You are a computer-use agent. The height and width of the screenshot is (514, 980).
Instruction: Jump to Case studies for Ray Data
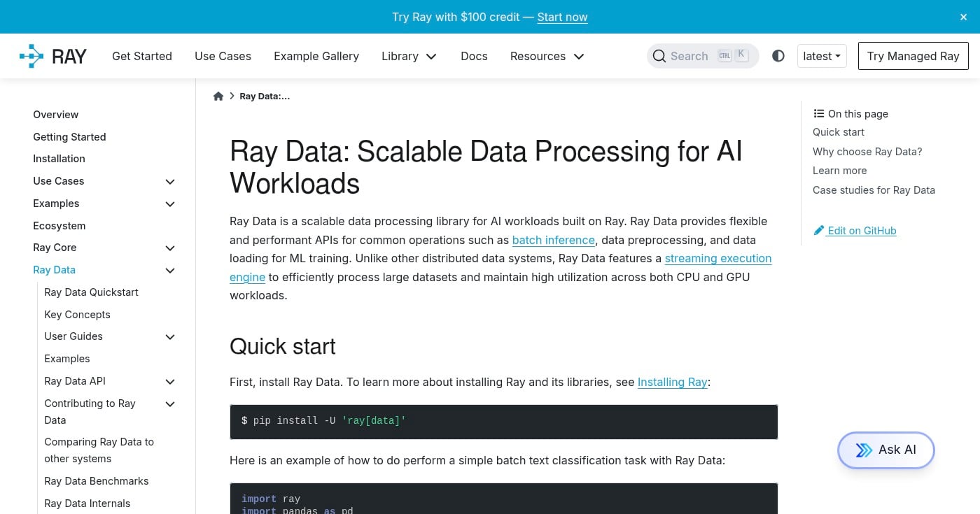874,190
